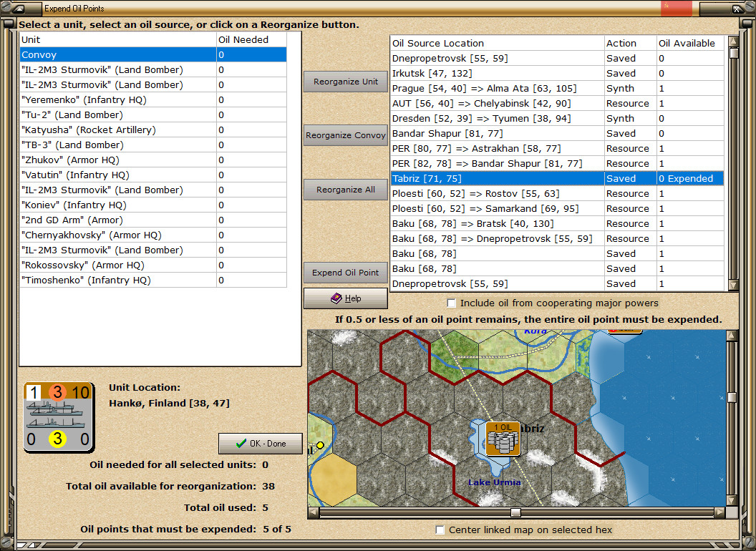Viewport: 756px width, 551px height.
Task: Click the Reorganize Convoy button
Action: [x=346, y=135]
